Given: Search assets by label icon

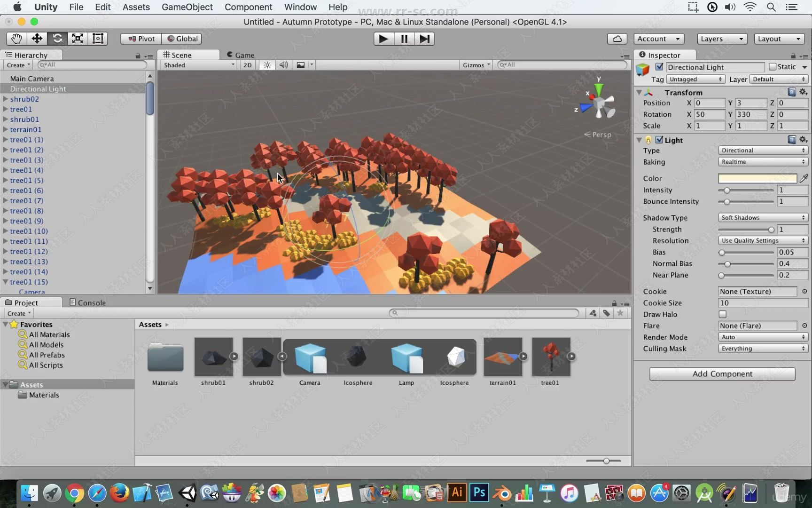Looking at the screenshot, I should [x=607, y=313].
